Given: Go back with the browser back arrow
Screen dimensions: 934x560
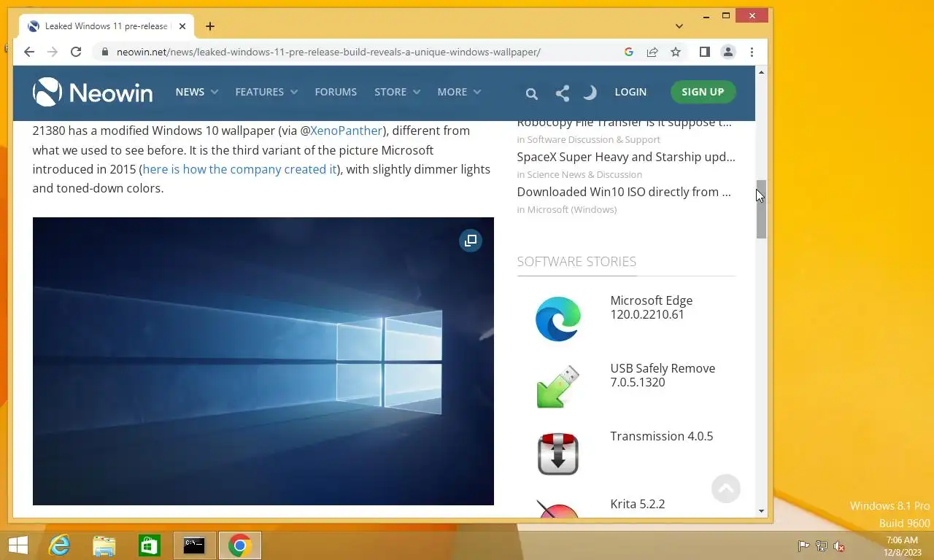Looking at the screenshot, I should point(28,52).
